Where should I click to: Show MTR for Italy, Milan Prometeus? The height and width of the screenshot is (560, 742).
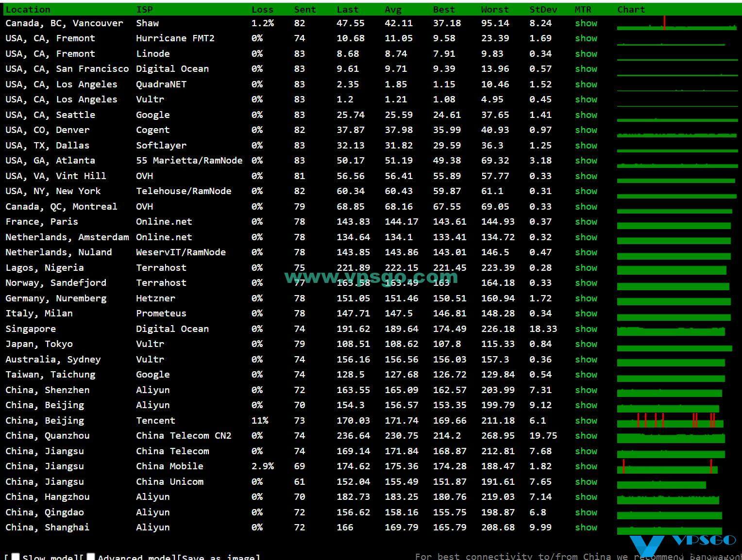click(x=586, y=313)
